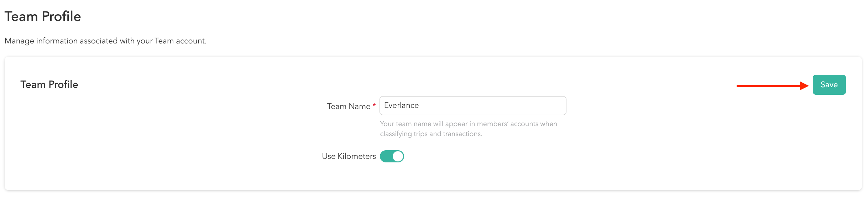Image resolution: width=868 pixels, height=198 pixels.
Task: Click the Team Profile card section title
Action: tap(49, 84)
